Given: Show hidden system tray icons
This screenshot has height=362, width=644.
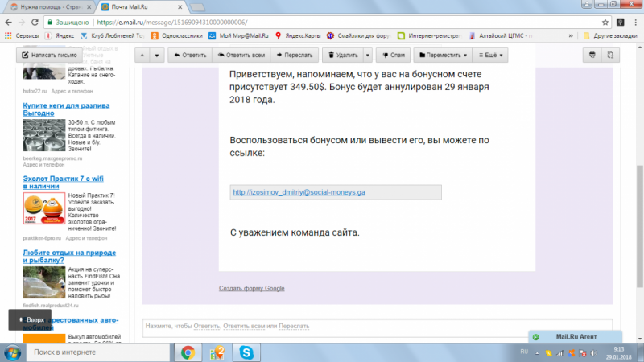Looking at the screenshot, I should point(537,353).
